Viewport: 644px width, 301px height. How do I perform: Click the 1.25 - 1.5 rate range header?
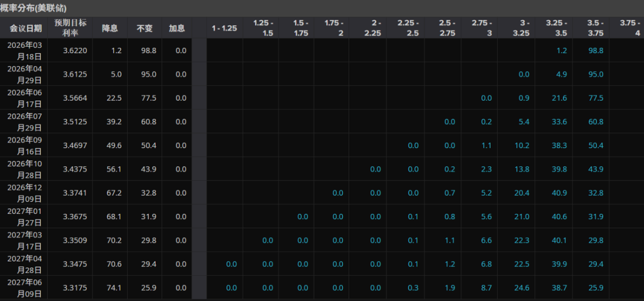pyautogui.click(x=263, y=28)
